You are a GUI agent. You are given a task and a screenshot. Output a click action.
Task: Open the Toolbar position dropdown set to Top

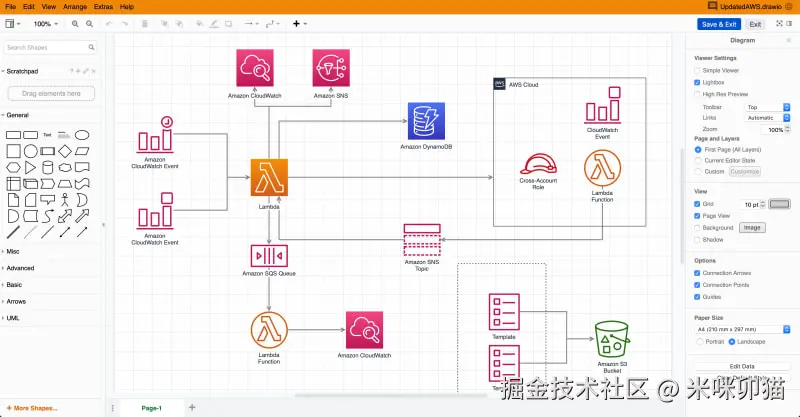pos(767,107)
